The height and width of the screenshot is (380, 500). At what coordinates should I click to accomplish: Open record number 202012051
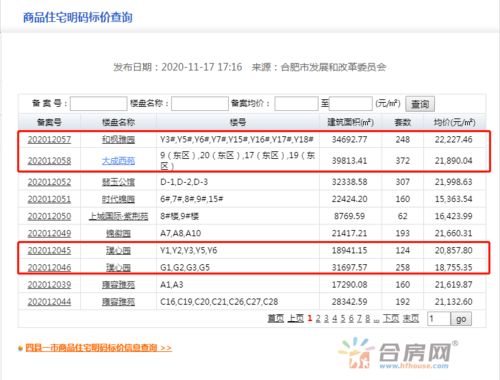(x=49, y=199)
